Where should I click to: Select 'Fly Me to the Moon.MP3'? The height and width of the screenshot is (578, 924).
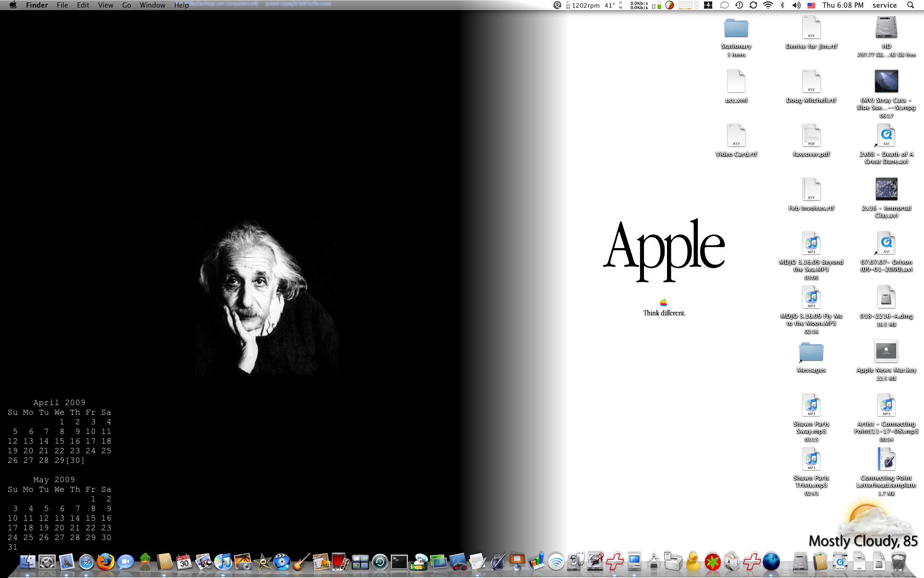point(811,297)
